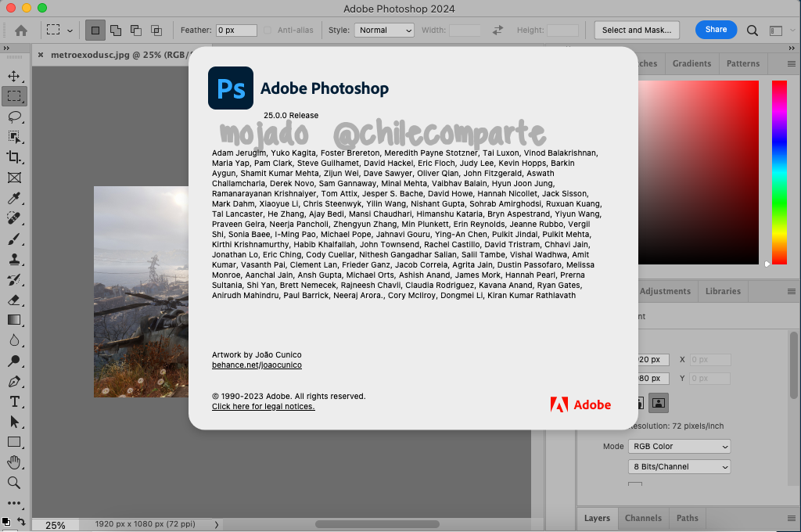Switch to the Channels tab
The height and width of the screenshot is (532, 801).
point(643,518)
